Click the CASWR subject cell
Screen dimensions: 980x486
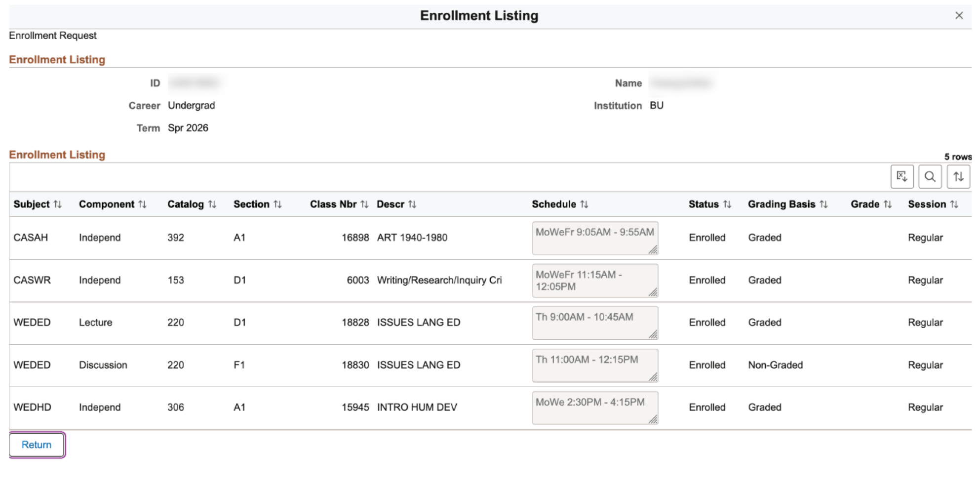point(32,280)
